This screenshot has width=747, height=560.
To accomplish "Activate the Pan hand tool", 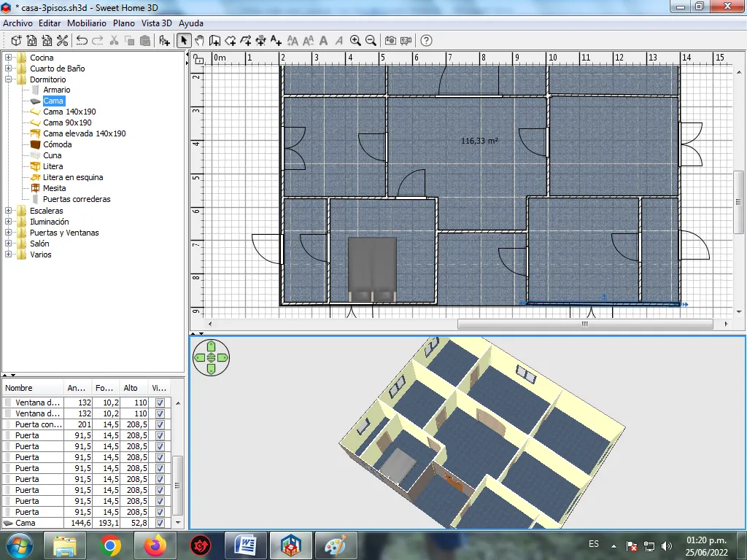I will [199, 41].
